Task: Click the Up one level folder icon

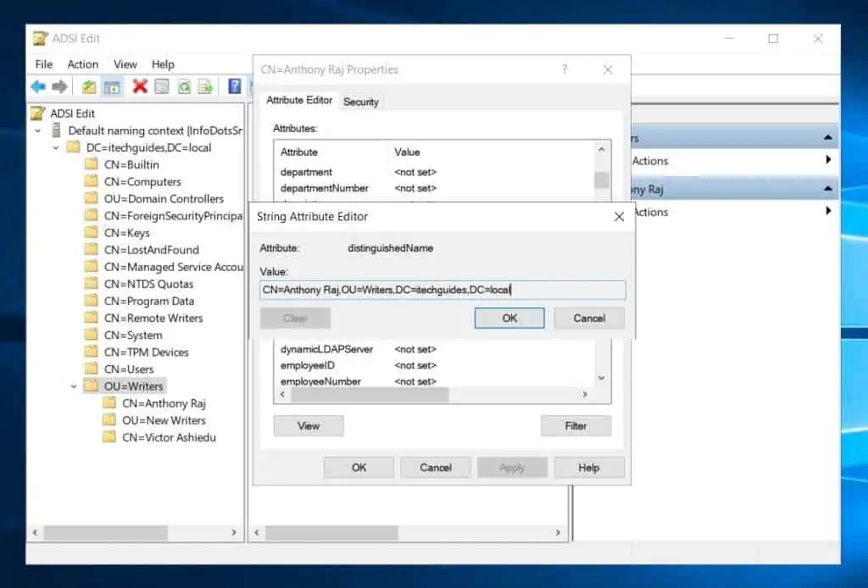Action: pos(88,87)
